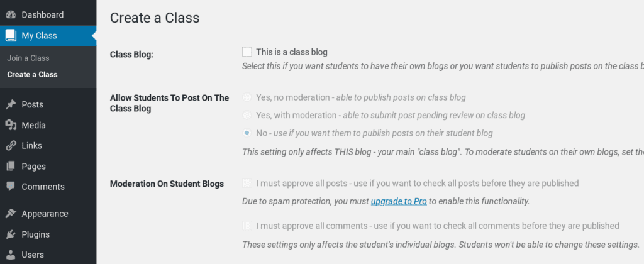This screenshot has width=644, height=264.
Task: Check the 'This is a class blog' checkbox
Action: pyautogui.click(x=247, y=52)
